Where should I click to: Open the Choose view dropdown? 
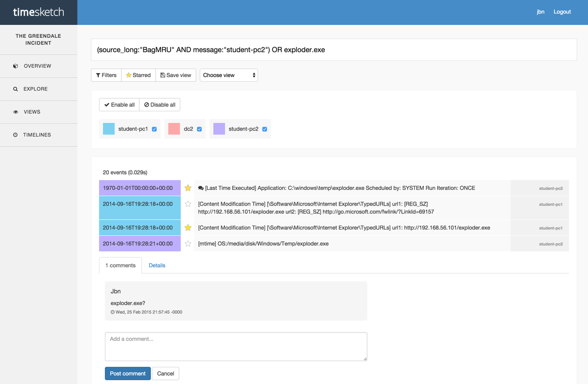[229, 75]
